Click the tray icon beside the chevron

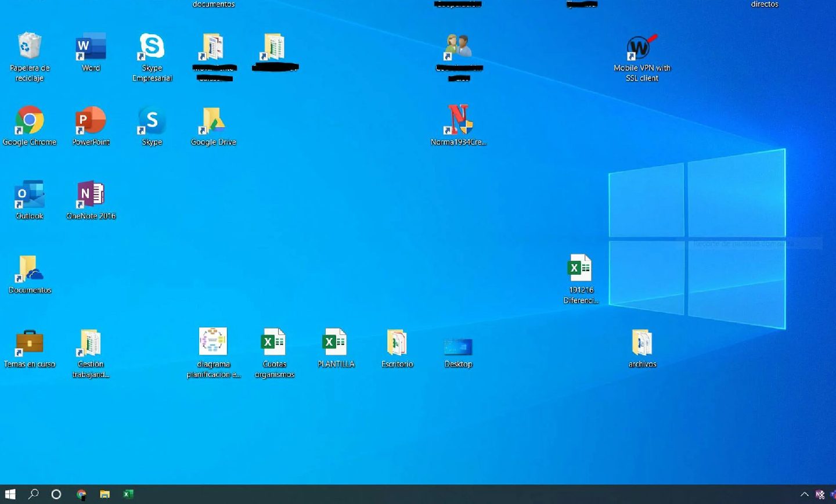pyautogui.click(x=820, y=495)
